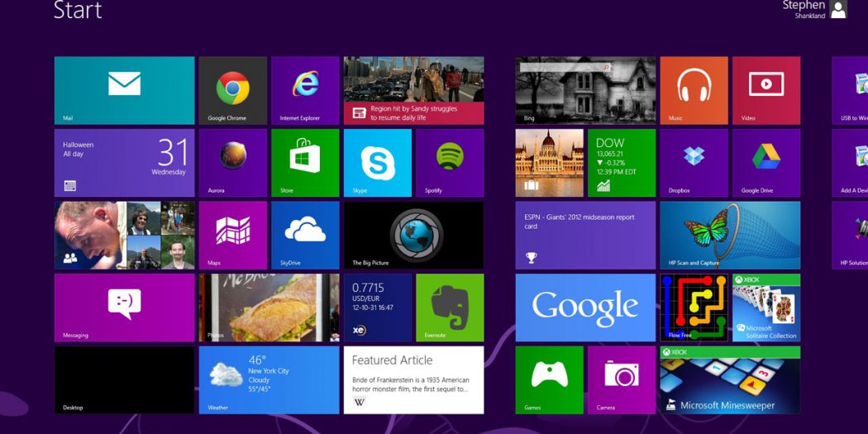Open the USB to Windows tile
Screen dimensions: 868x434
click(x=850, y=90)
